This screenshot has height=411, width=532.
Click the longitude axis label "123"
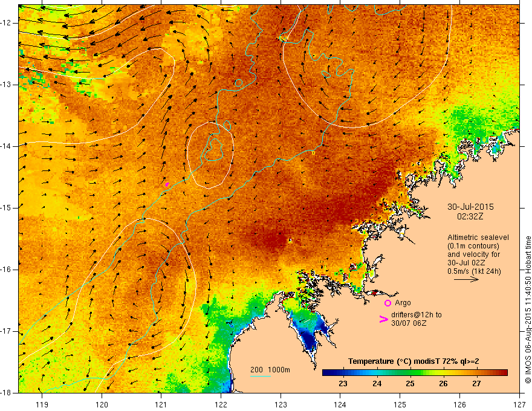click(281, 404)
